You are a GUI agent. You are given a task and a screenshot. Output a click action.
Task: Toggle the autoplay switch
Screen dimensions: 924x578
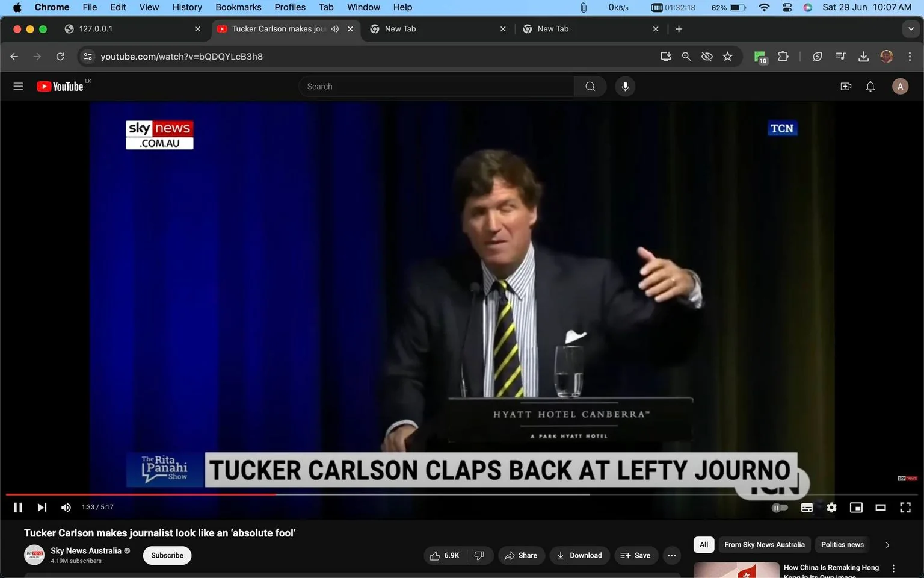point(780,508)
